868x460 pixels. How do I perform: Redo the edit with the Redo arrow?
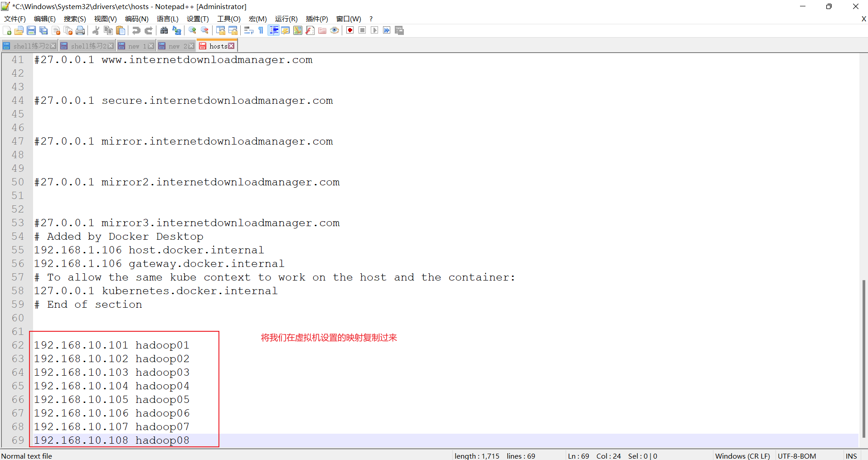tap(148, 30)
